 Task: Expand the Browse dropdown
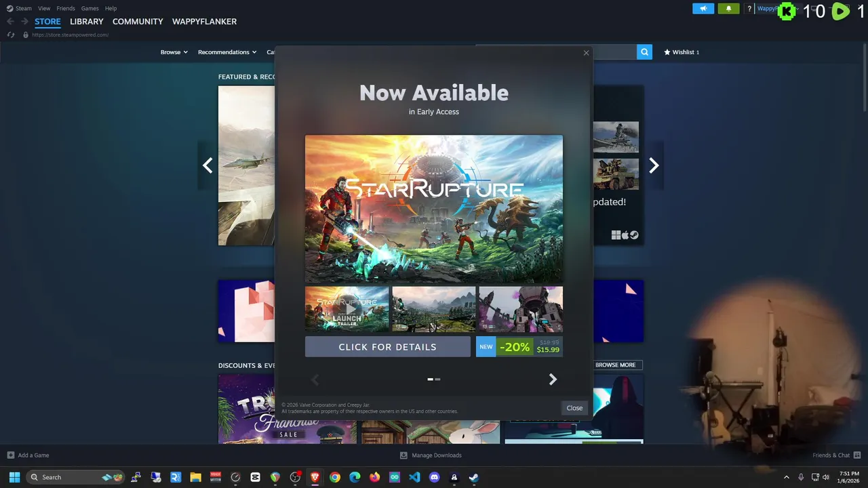click(174, 52)
